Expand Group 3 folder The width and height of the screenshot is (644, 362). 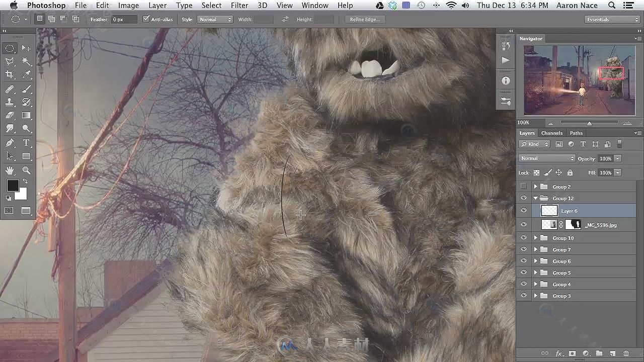(536, 296)
